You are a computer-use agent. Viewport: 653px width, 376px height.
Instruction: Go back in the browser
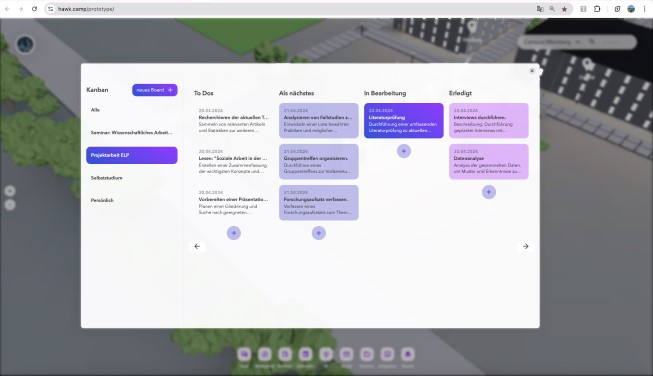coord(7,9)
